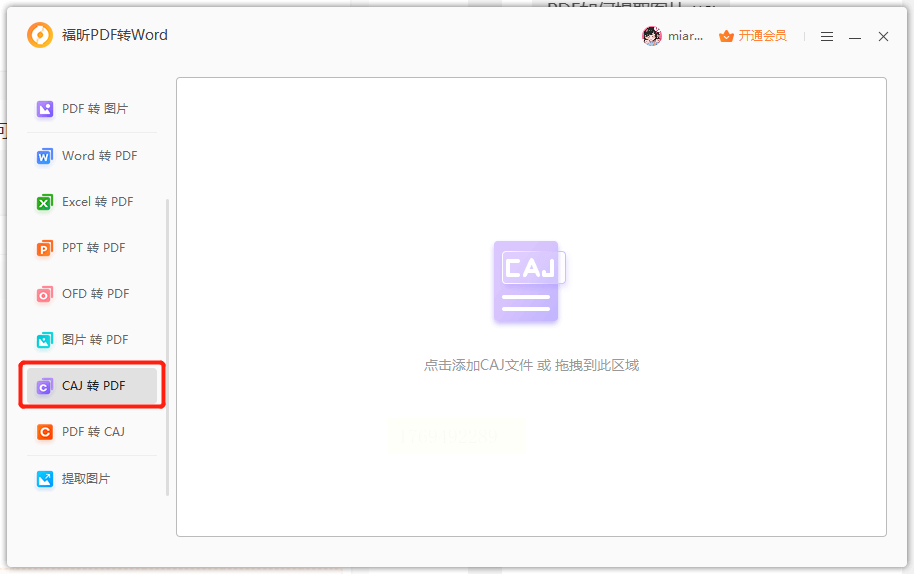The width and height of the screenshot is (914, 574).
Task: Select Excel 转 PDF label
Action: pos(98,202)
